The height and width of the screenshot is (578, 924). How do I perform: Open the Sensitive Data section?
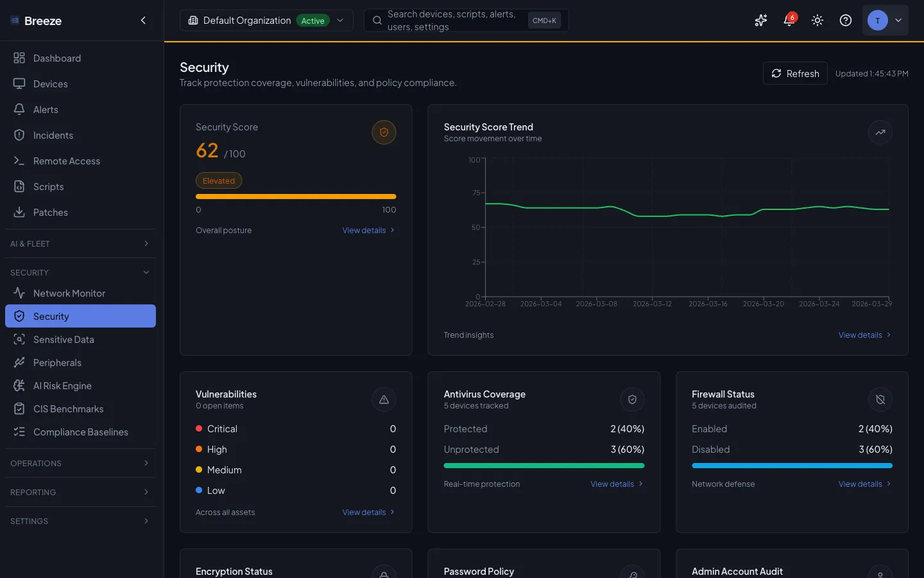[x=64, y=339]
